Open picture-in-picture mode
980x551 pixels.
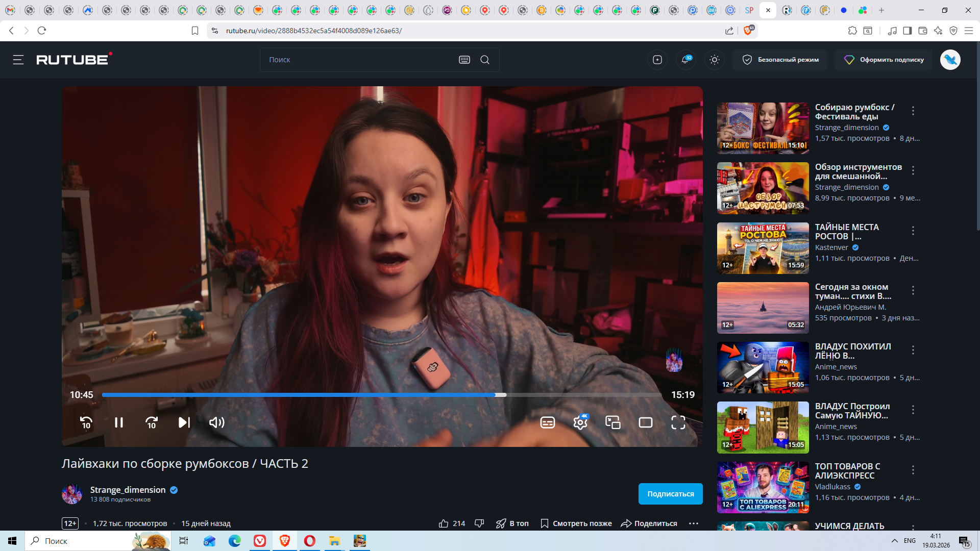612,422
